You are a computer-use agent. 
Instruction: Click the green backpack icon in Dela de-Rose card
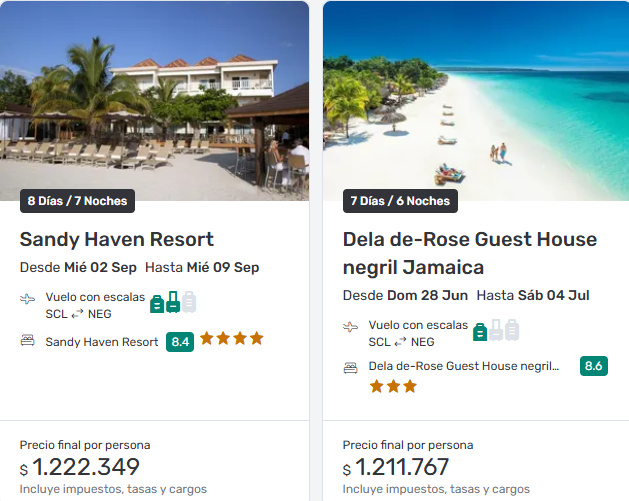(x=480, y=330)
